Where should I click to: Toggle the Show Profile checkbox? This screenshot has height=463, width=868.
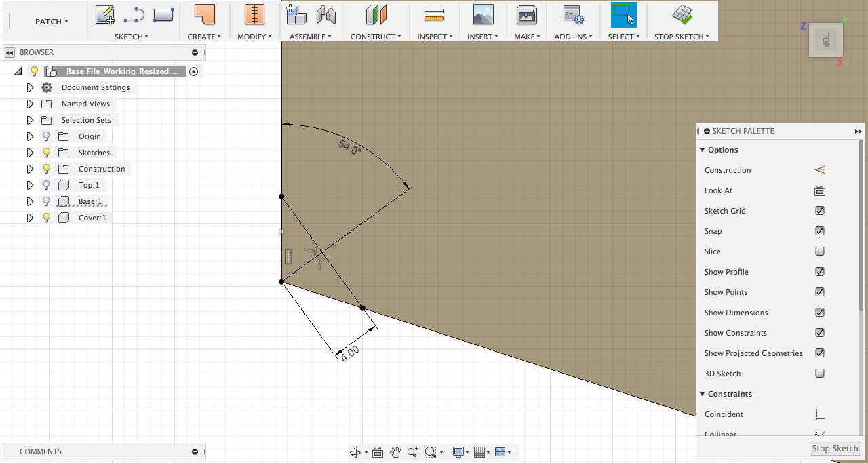pyautogui.click(x=820, y=272)
